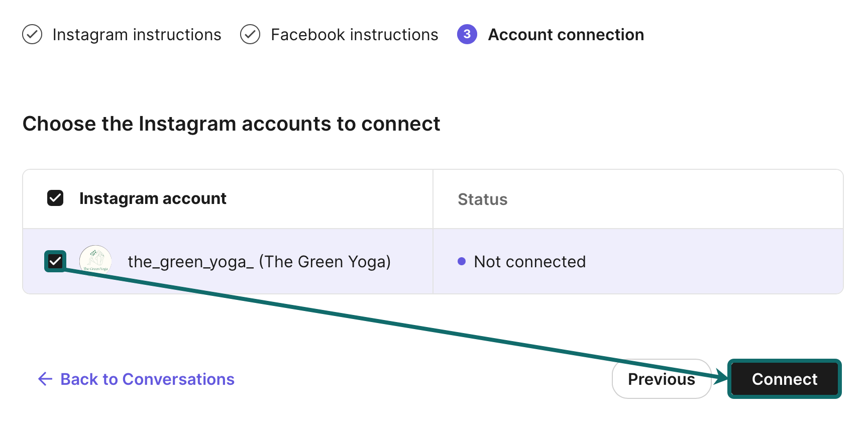868x422 pixels.
Task: Click the Instagram instructions checkmark icon
Action: point(32,34)
